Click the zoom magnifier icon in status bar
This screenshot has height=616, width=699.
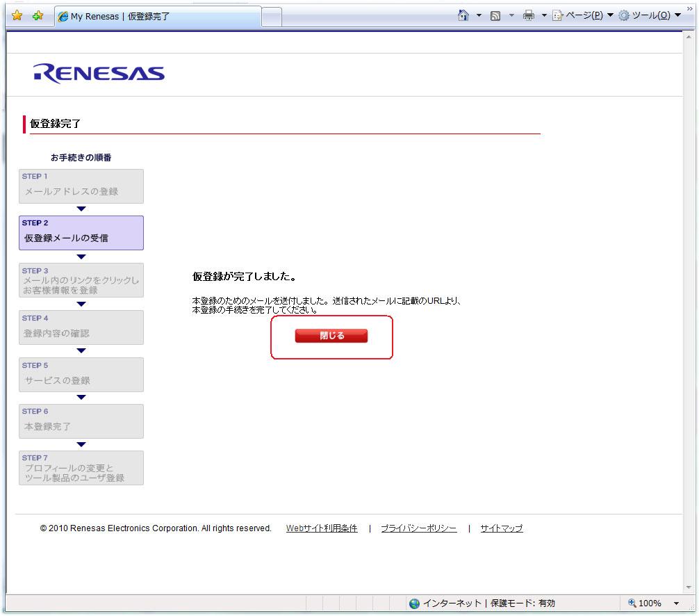coord(632,603)
